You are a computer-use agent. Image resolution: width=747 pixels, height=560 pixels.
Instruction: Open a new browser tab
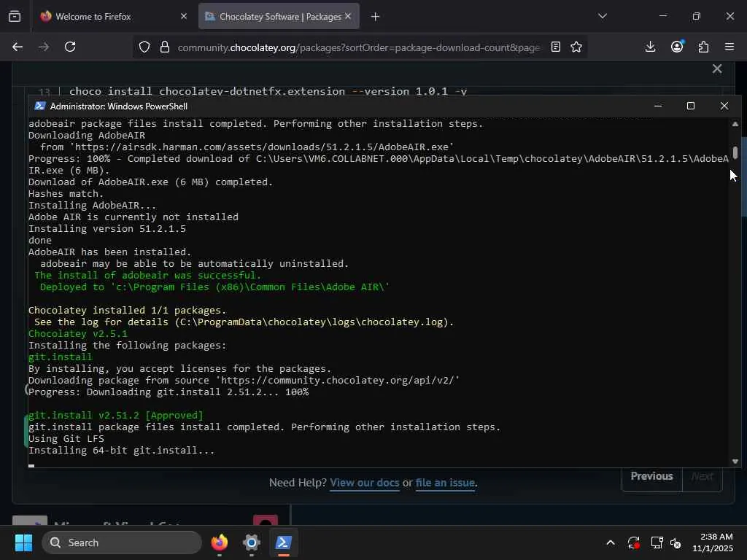coord(376,17)
